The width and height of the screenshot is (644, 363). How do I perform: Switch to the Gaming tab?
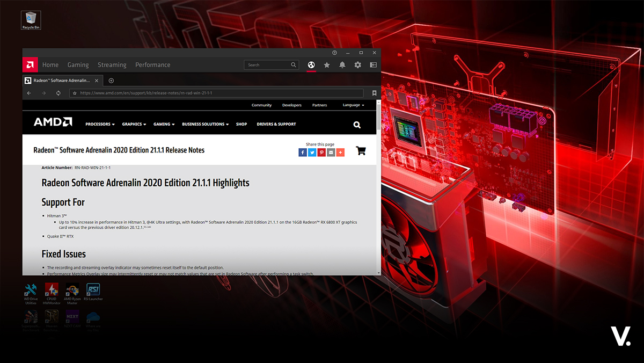tap(78, 65)
